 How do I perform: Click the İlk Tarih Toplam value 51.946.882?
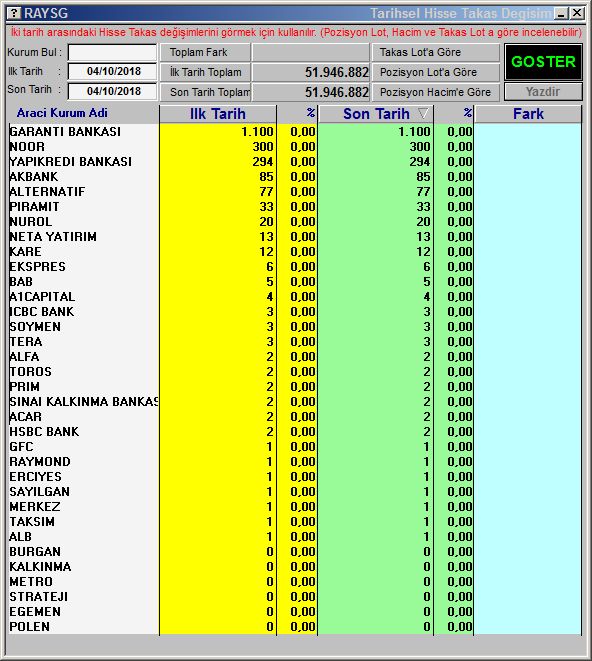click(x=336, y=72)
